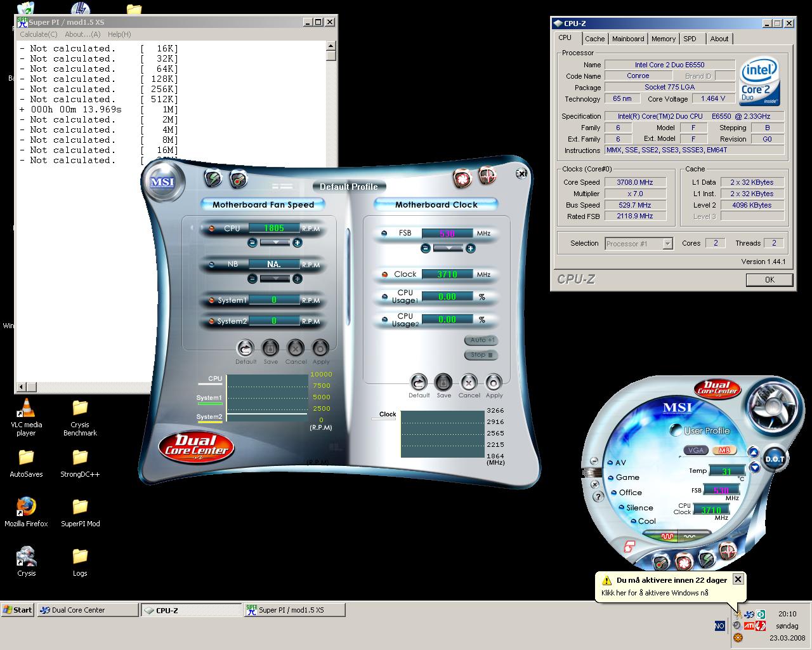This screenshot has width=812, height=650.
Task: Click OK button in CPU-Z
Action: 769,280
